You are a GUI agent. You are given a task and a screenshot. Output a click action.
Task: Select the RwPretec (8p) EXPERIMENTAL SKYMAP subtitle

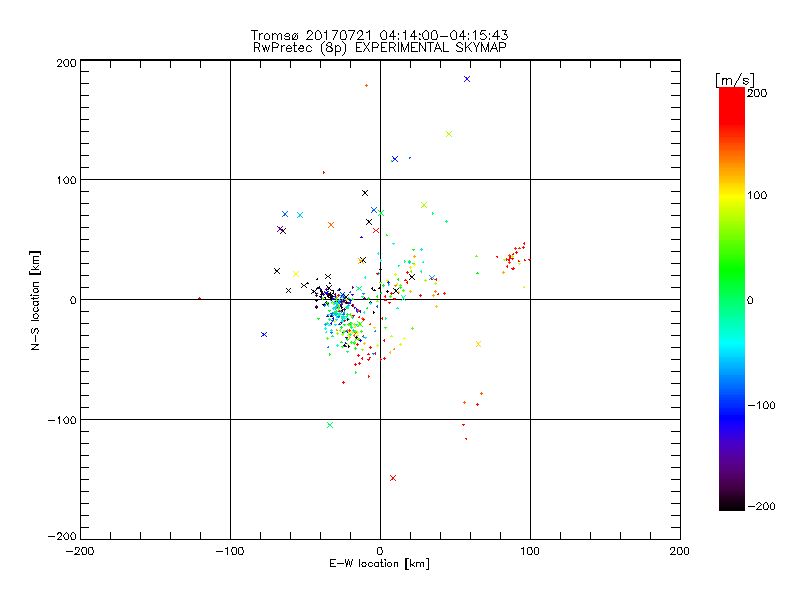point(380,48)
